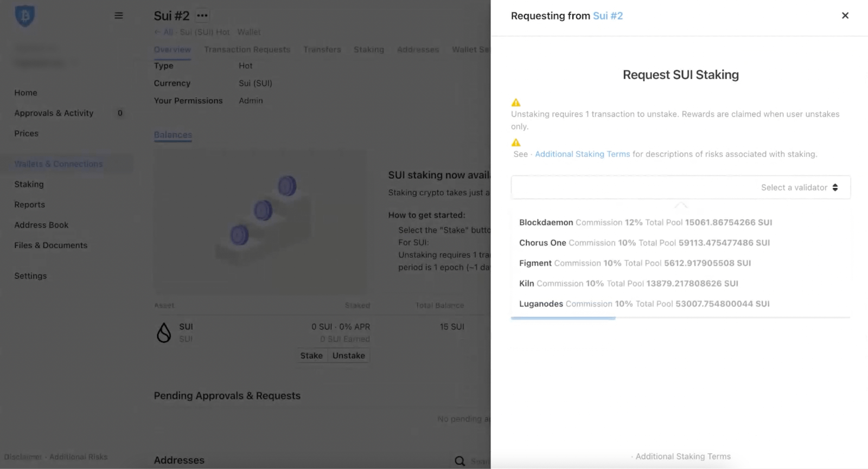Switch to Transaction Requests tab
The width and height of the screenshot is (868, 469).
247,49
